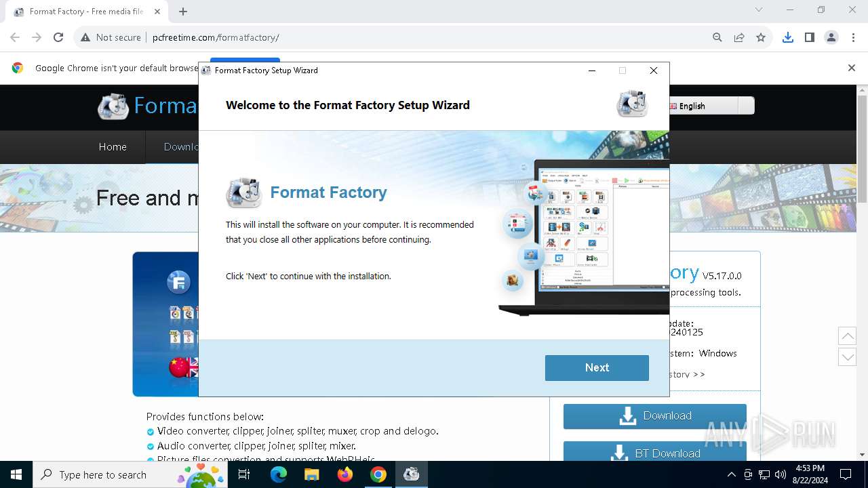868x488 pixels.
Task: Bookmark this page with the star icon
Action: pyautogui.click(x=761, y=37)
